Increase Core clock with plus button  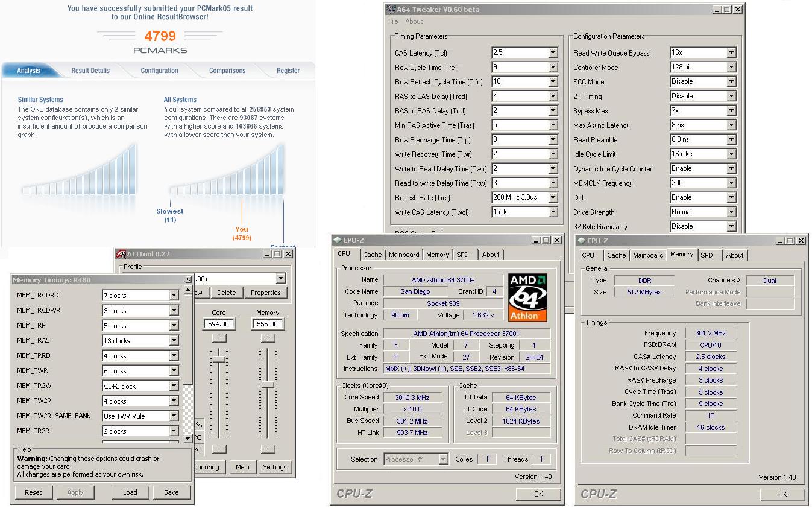click(219, 338)
